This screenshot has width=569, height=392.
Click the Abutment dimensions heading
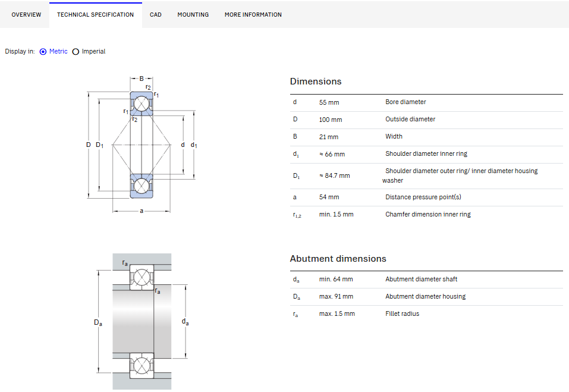click(338, 258)
